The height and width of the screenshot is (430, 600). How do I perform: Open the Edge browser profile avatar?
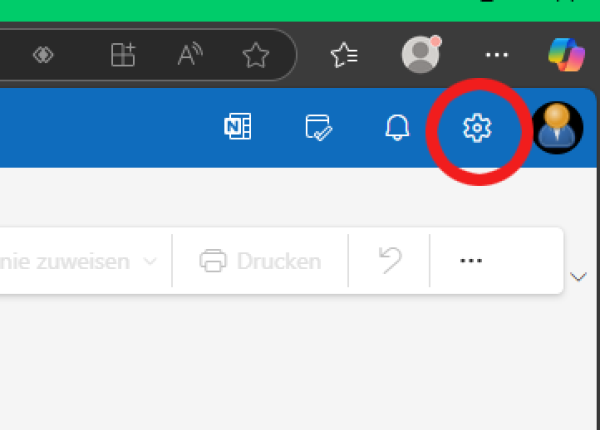click(421, 54)
